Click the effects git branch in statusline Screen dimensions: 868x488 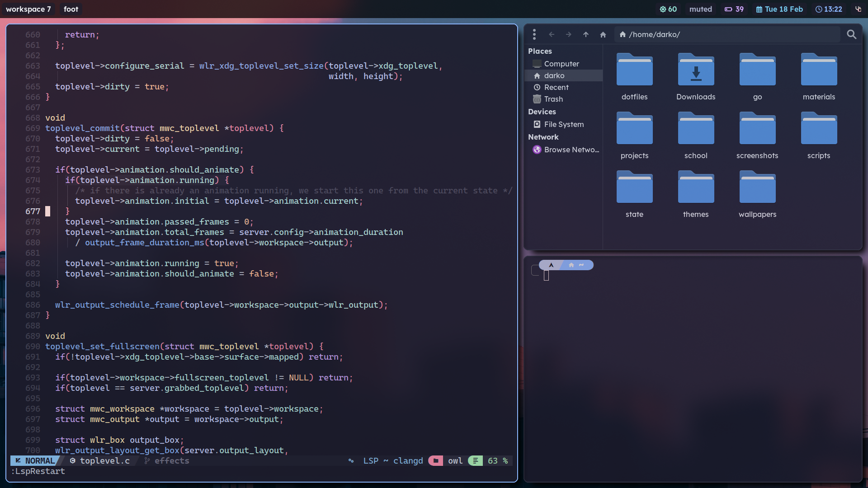167,460
